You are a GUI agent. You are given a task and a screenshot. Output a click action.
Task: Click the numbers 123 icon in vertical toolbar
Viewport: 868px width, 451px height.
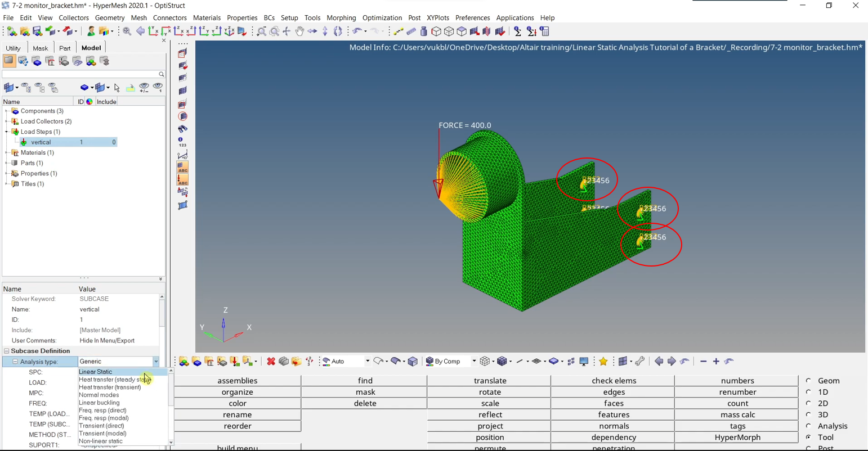click(x=182, y=142)
